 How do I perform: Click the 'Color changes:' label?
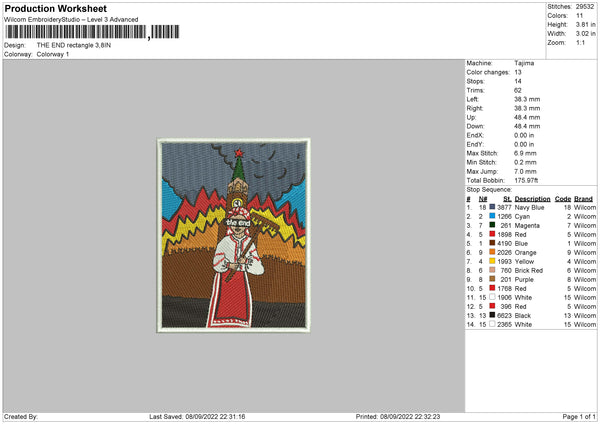click(x=488, y=72)
